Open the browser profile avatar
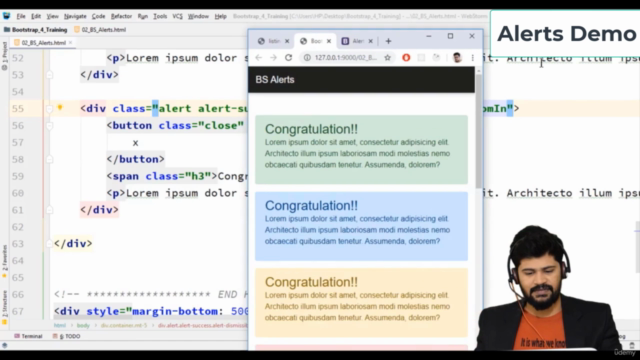Image resolution: width=640 pixels, height=360 pixels. 457,58
